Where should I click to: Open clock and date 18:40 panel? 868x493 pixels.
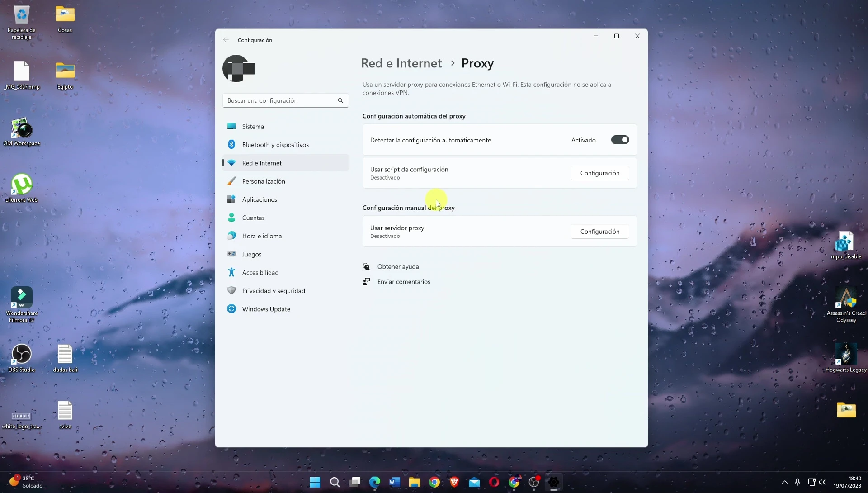tap(848, 482)
